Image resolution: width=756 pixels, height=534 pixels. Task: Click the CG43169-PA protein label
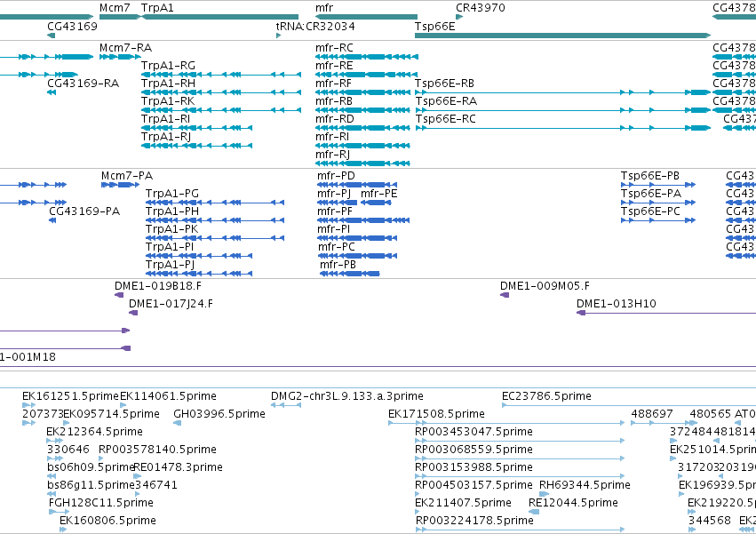[84, 211]
